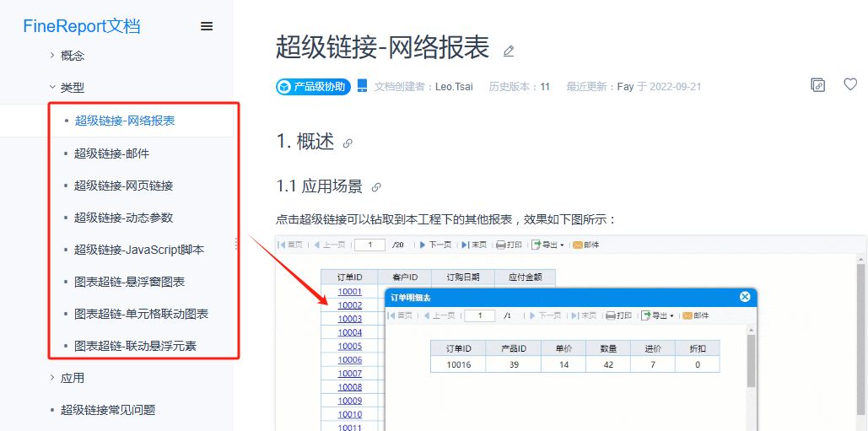Click the 订购日期 column header
The width and height of the screenshot is (868, 431).
463,277
